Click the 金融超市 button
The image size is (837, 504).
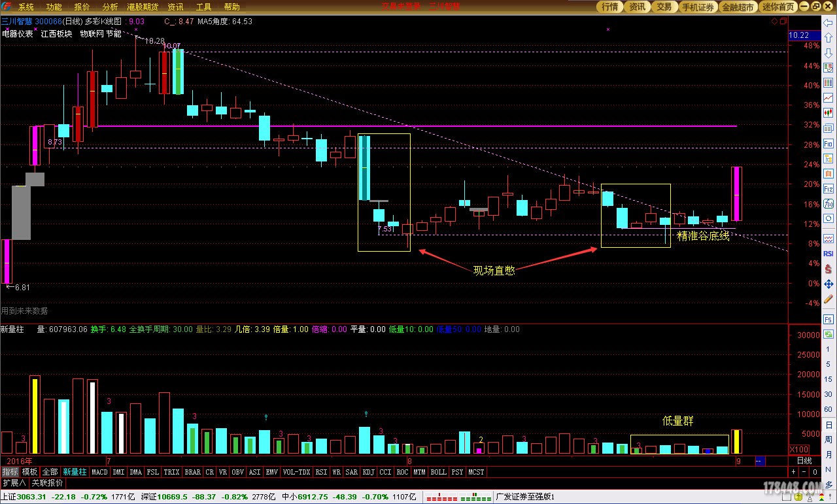pyautogui.click(x=738, y=7)
